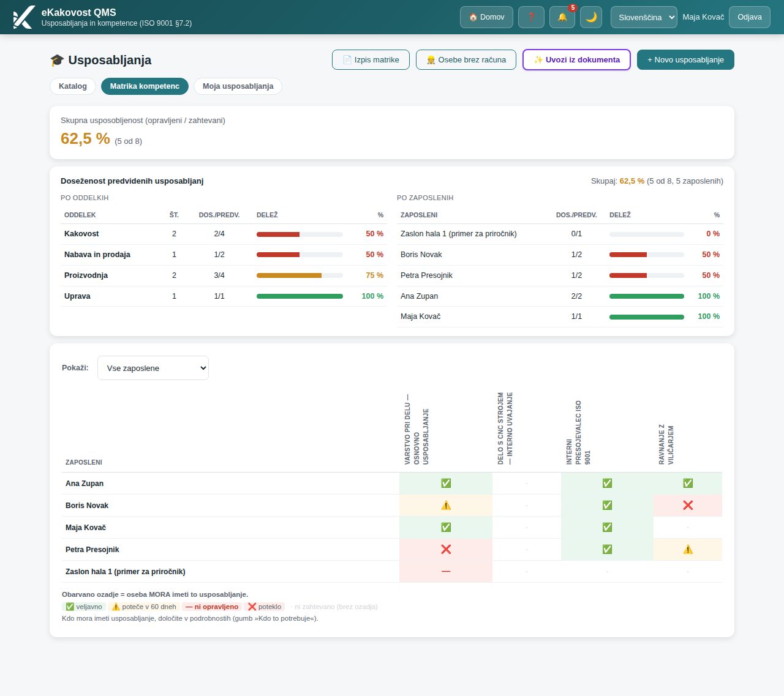784x696 pixels.
Task: Click the 'poteče v 60 dneh' legend item
Action: pos(144,607)
